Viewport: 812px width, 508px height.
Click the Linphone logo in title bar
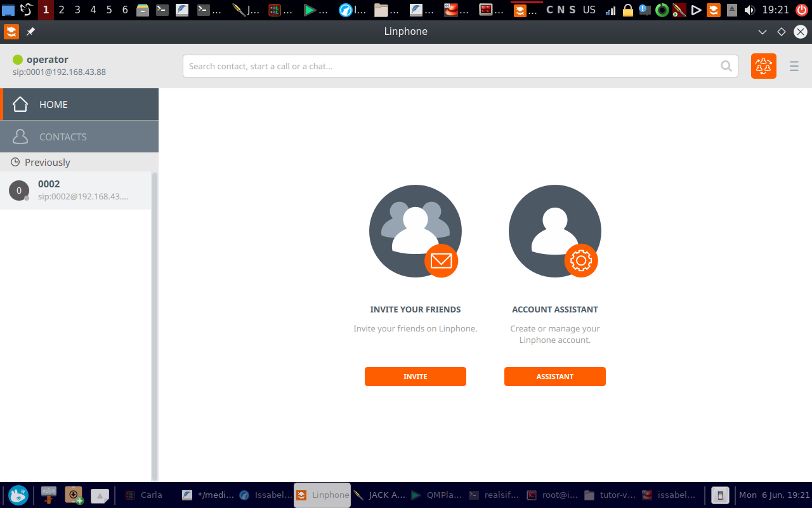pos(11,32)
